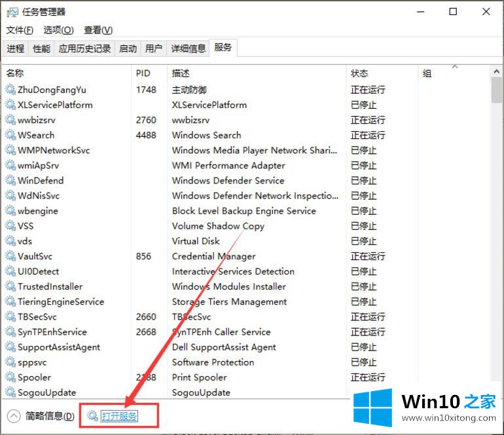Click the 主动防御 description text

[x=189, y=90]
